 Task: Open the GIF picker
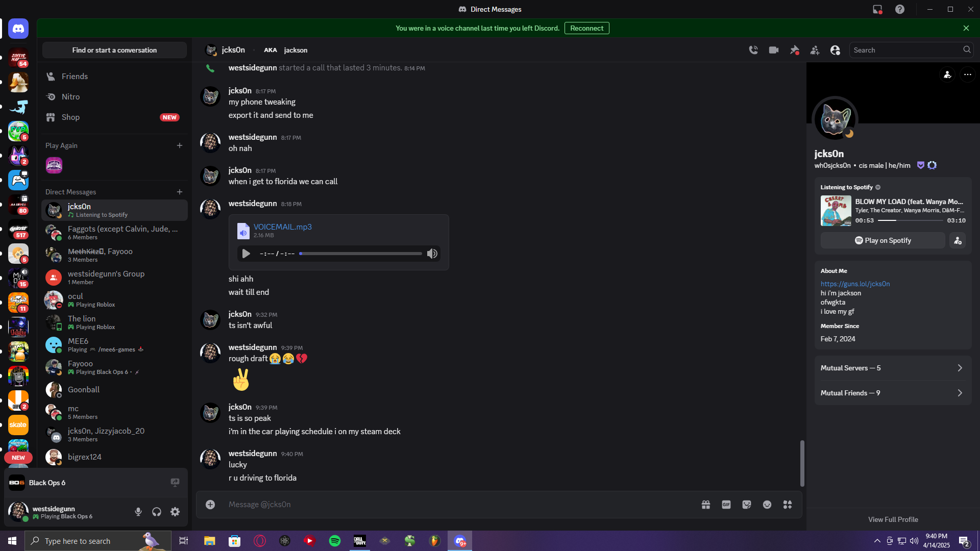tap(726, 505)
